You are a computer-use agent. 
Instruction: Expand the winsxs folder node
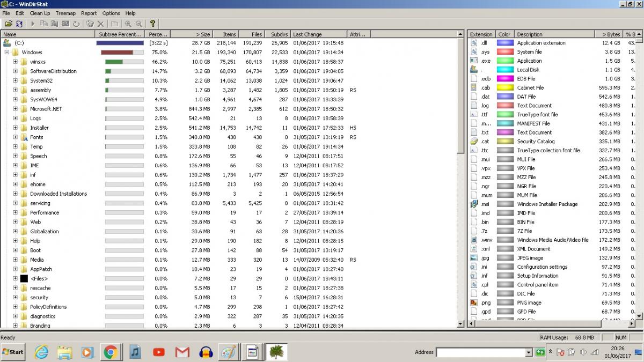16,62
